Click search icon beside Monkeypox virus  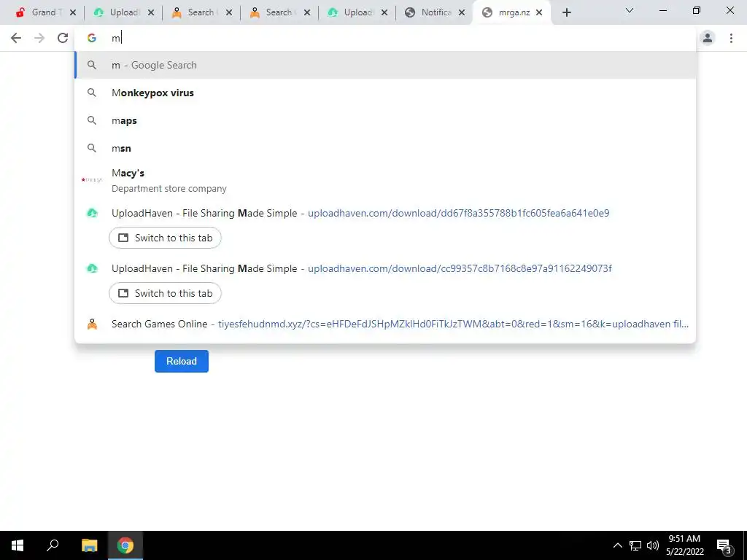click(92, 93)
